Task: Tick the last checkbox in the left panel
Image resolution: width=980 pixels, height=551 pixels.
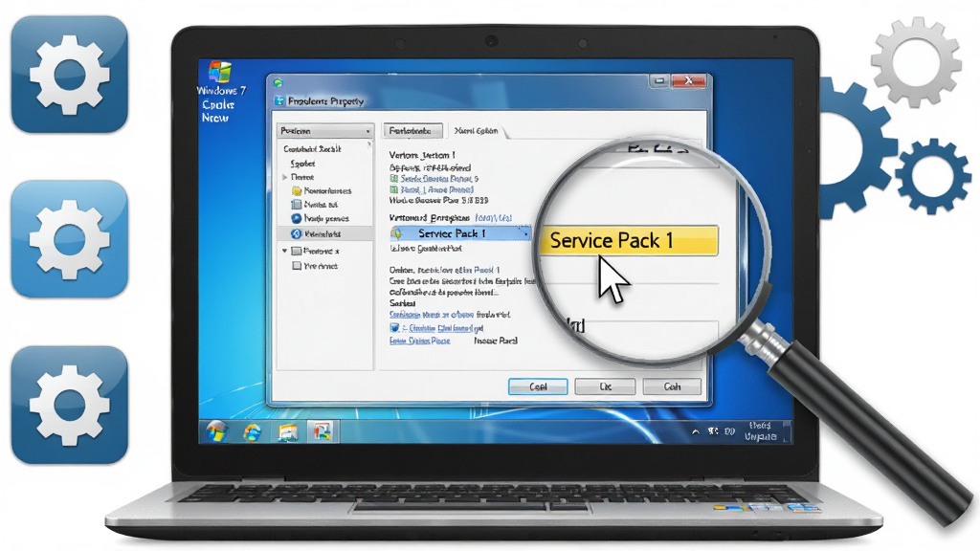Action: coord(297,266)
